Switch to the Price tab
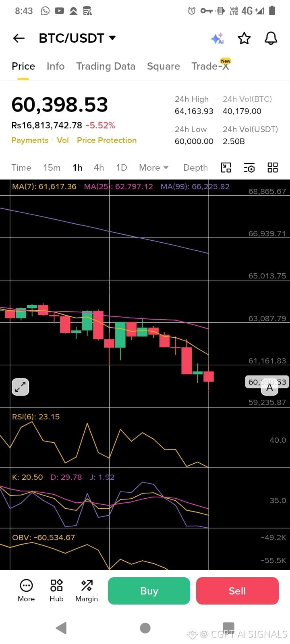290x644 pixels. [x=23, y=66]
